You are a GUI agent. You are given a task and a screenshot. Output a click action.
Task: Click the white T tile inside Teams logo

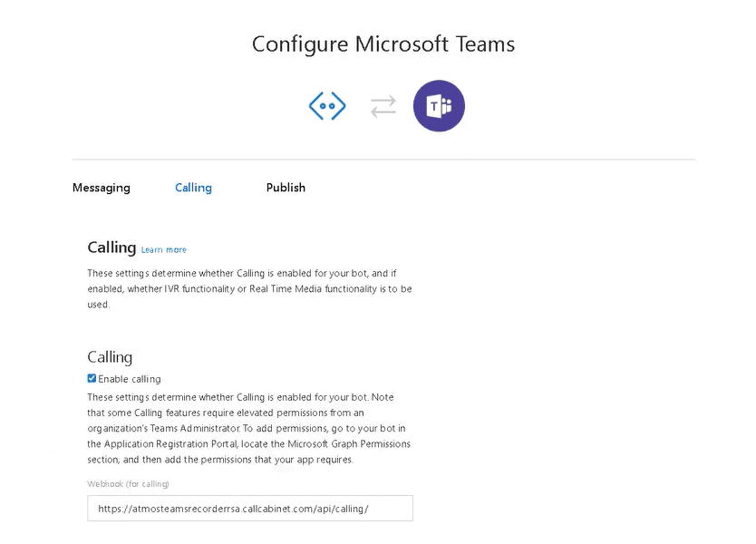434,106
